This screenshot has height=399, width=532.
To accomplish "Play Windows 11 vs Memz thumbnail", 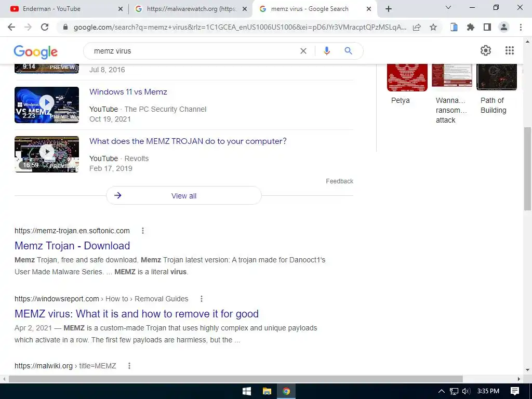I will [x=47, y=105].
